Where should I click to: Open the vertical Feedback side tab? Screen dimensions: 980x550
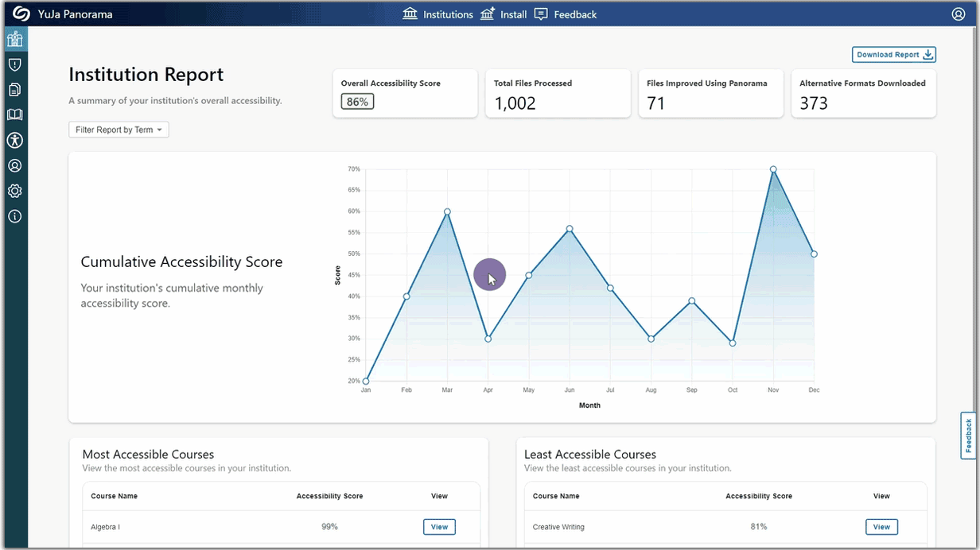[x=968, y=436]
